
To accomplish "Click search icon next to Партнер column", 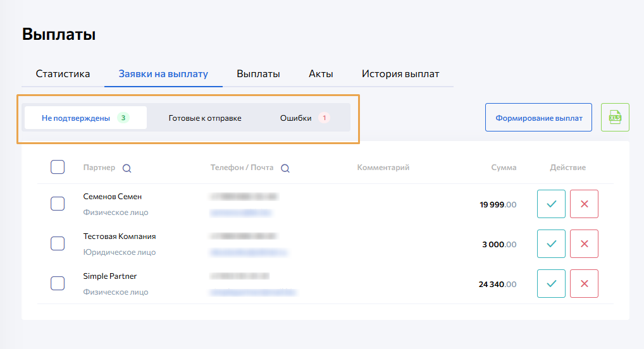I will point(127,168).
